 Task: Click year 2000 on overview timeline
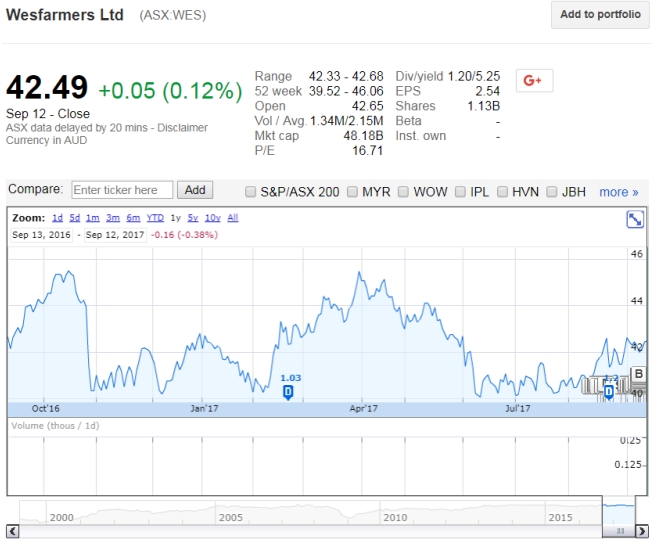click(x=62, y=517)
